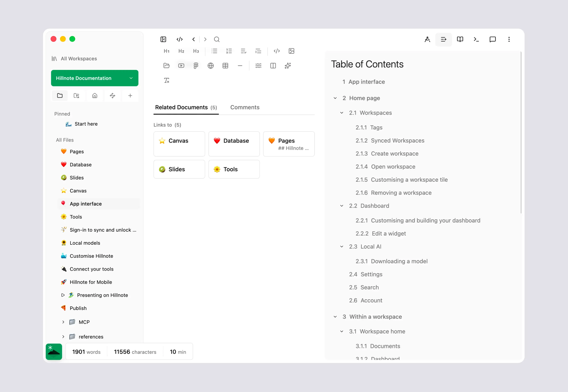Expand the Presenting on Hillnote item
Image resolution: width=568 pixels, height=392 pixels.
pyautogui.click(x=63, y=295)
